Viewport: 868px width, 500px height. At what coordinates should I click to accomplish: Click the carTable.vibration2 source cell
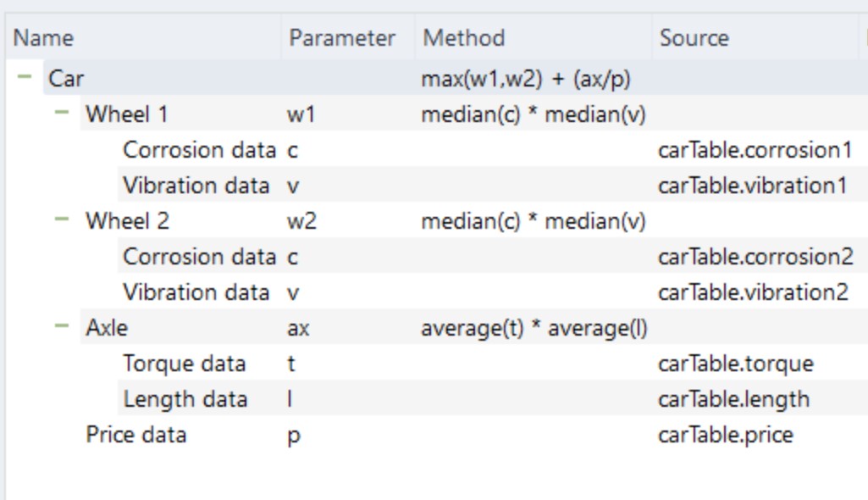coord(753,292)
